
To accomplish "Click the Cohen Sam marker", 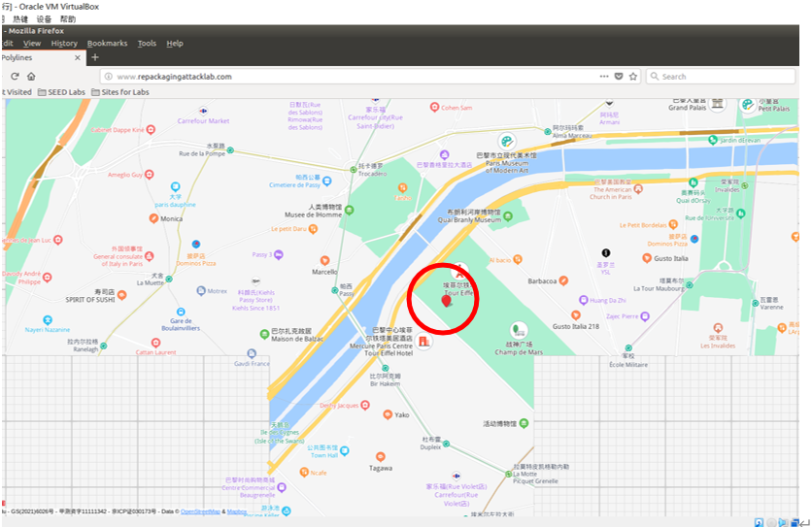I will tap(434, 107).
